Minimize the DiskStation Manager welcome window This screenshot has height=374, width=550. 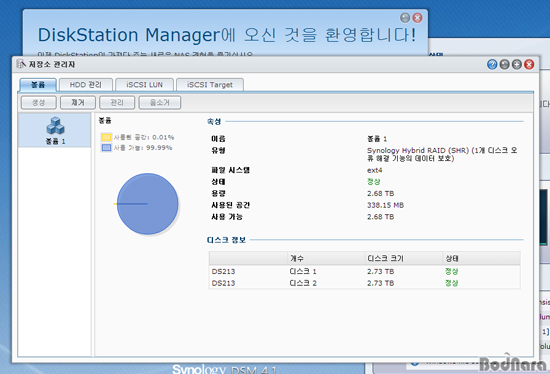pos(405,18)
